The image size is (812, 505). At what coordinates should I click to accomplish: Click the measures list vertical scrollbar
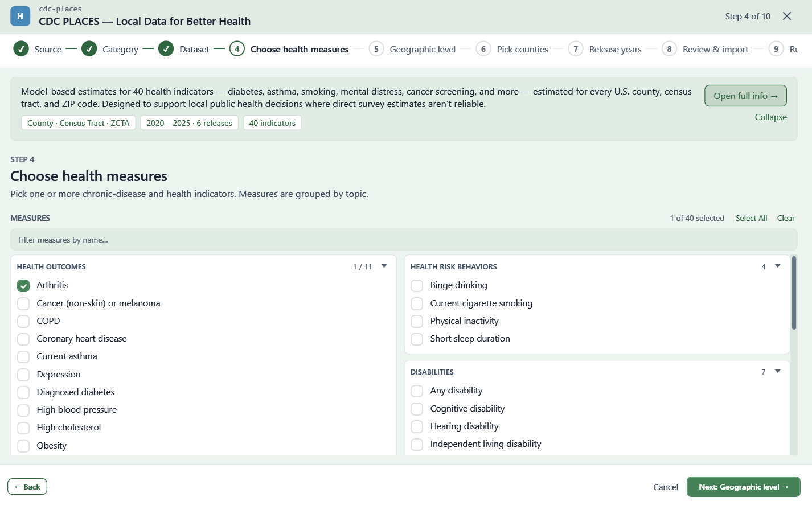point(794,293)
